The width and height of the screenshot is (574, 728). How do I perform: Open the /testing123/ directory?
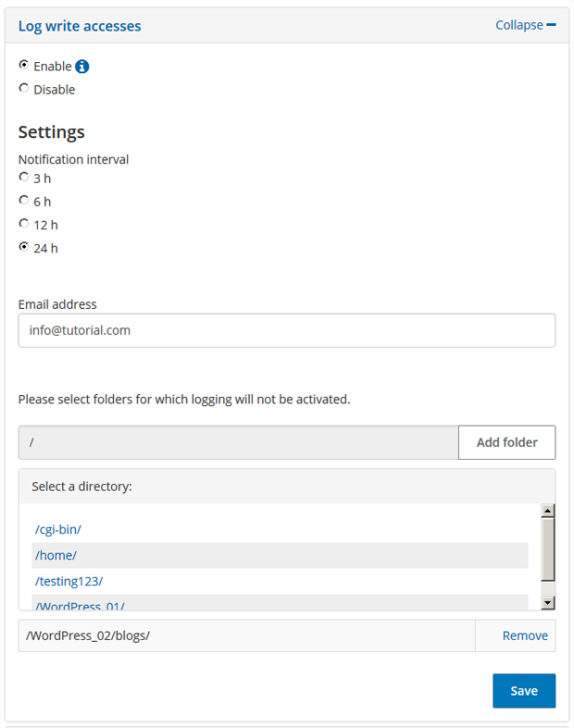(x=69, y=581)
